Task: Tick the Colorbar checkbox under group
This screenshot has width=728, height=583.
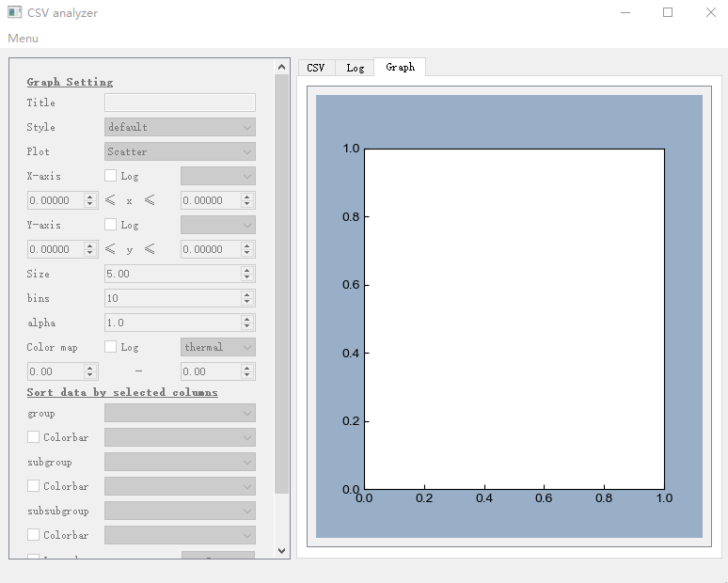Action: [x=34, y=437]
